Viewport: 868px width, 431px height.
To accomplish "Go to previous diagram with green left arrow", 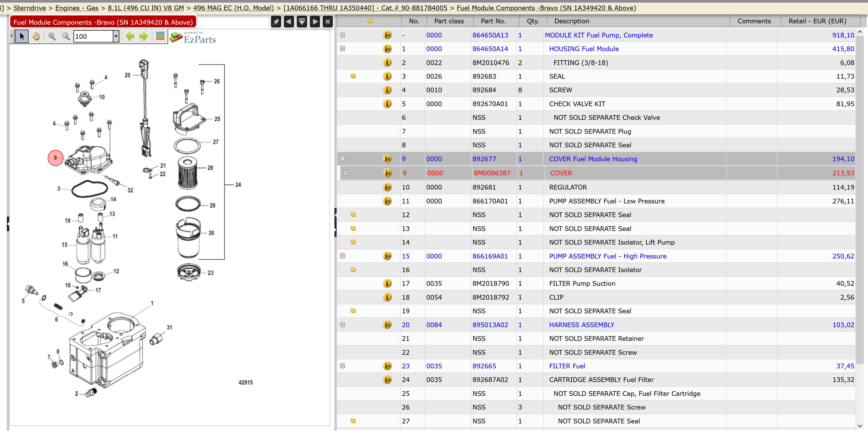I will coord(130,36).
